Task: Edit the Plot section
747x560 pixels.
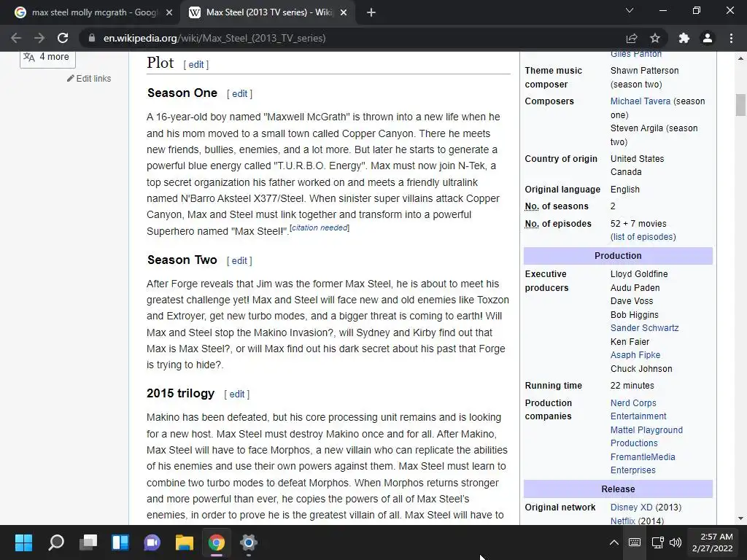Action: (x=196, y=65)
